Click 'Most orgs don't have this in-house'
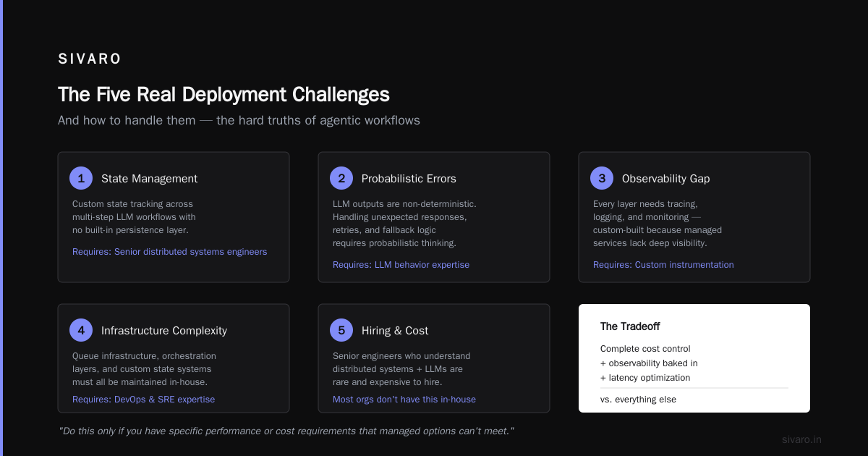Viewport: 868px width, 456px height. [404, 400]
